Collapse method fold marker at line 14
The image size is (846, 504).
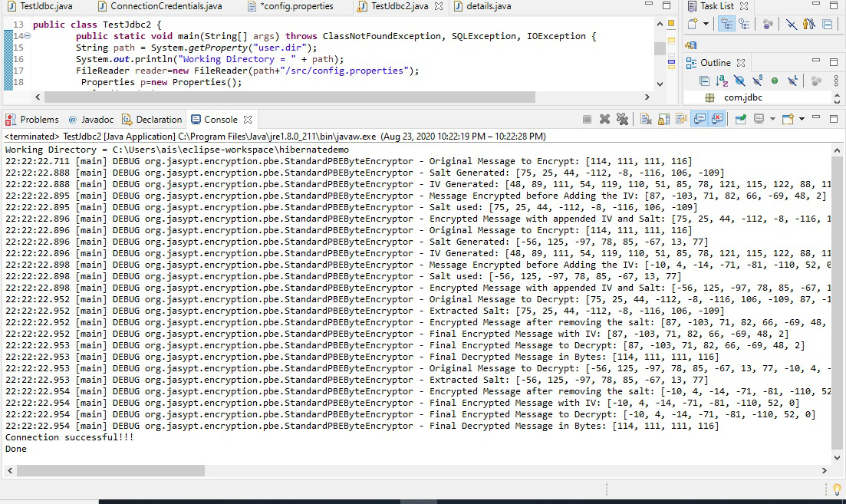pos(27,36)
